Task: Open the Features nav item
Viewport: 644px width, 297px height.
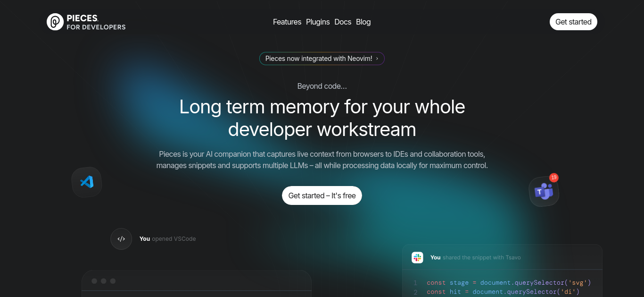Action: pos(287,22)
